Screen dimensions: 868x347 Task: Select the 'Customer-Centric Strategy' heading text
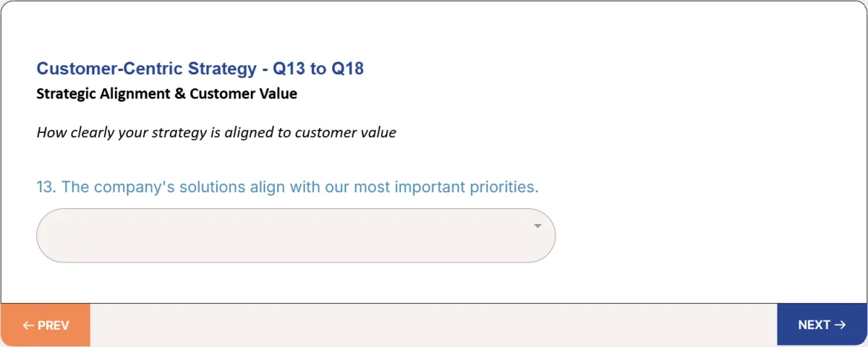[147, 69]
